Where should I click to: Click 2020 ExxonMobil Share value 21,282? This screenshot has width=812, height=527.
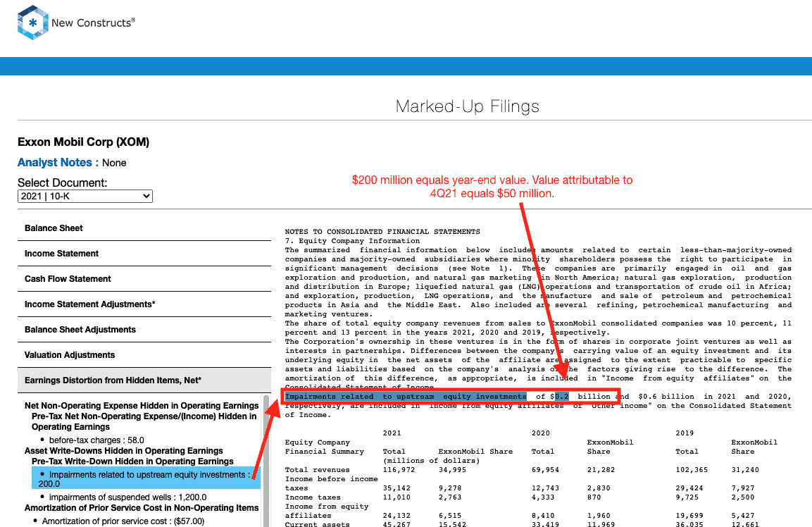click(x=601, y=470)
